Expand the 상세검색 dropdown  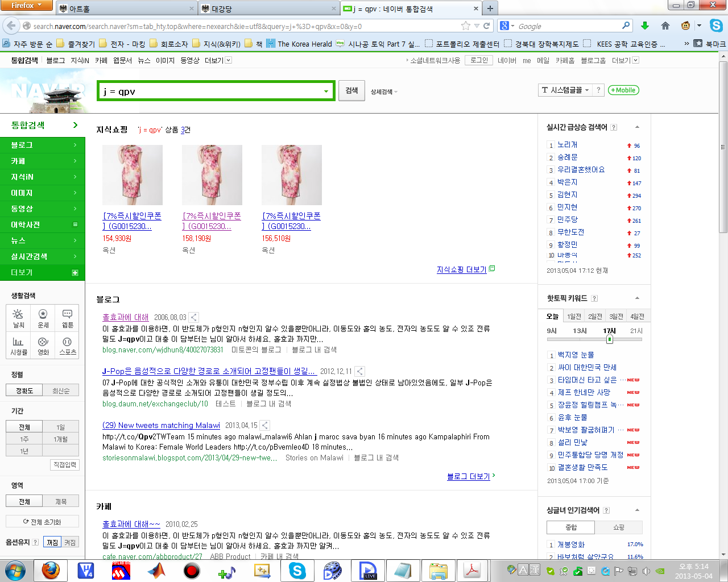384,92
